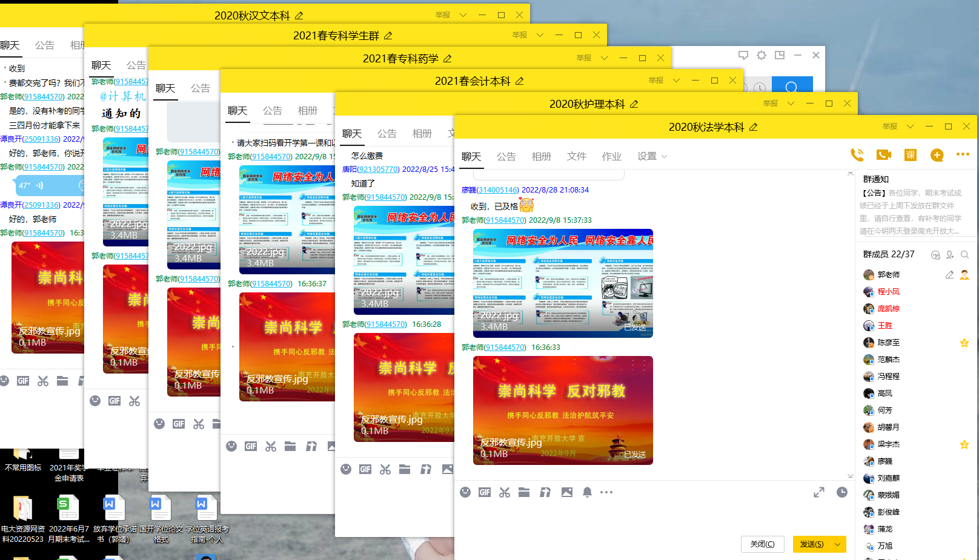Viewport: 979px width, 560px height.
Task: Open the 课 classroom icon in chat header
Action: (910, 155)
